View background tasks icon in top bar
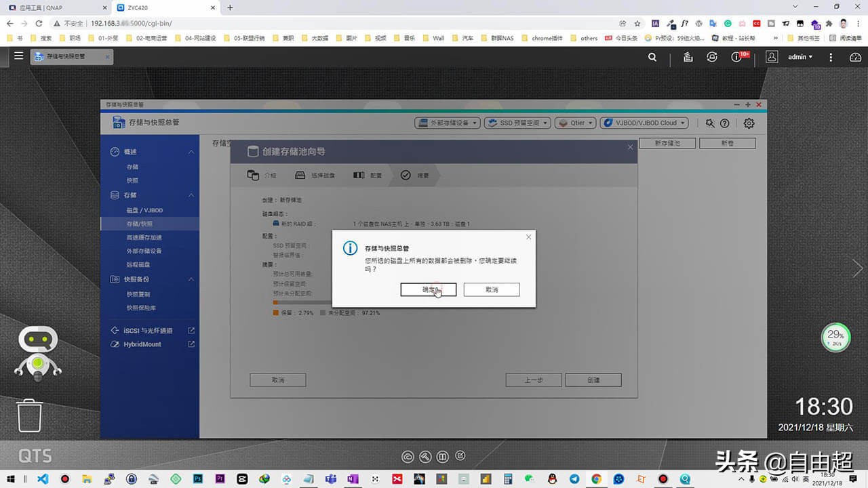Image resolution: width=868 pixels, height=488 pixels. (x=688, y=57)
